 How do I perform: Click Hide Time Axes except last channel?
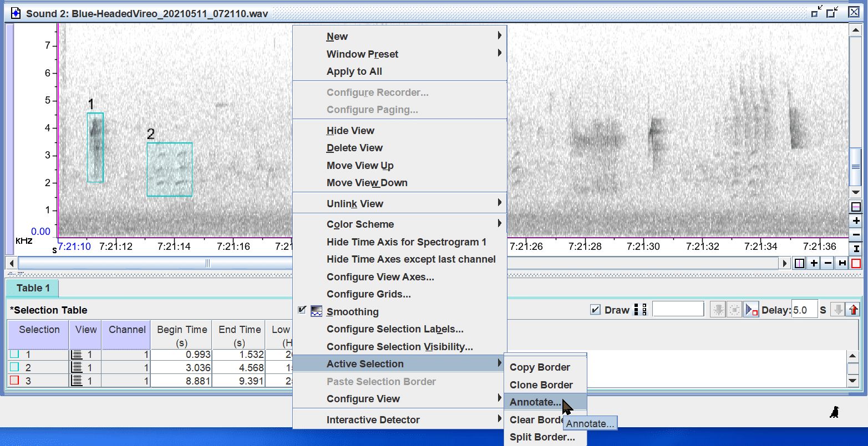[399, 259]
